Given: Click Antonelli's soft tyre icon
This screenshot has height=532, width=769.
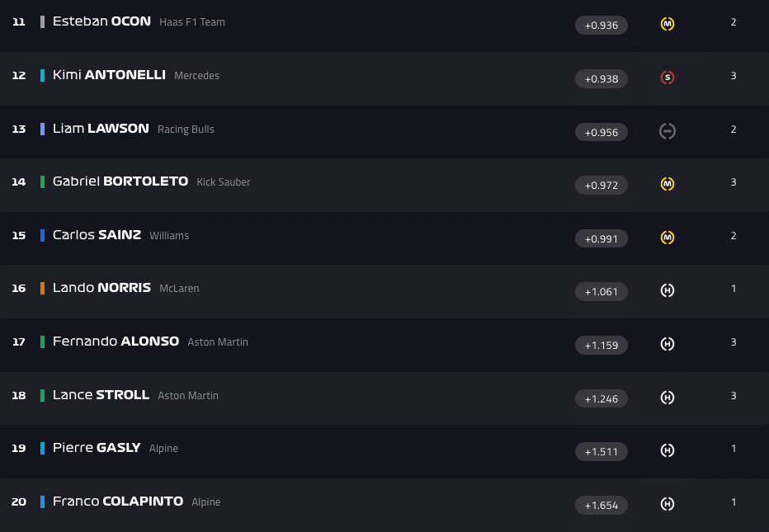Looking at the screenshot, I should coord(668,78).
